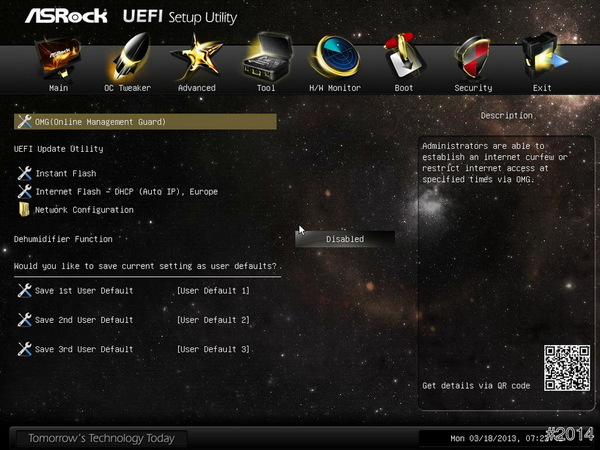The image size is (600, 450).
Task: Click wrench icon beside OMG entry
Action: click(x=24, y=122)
